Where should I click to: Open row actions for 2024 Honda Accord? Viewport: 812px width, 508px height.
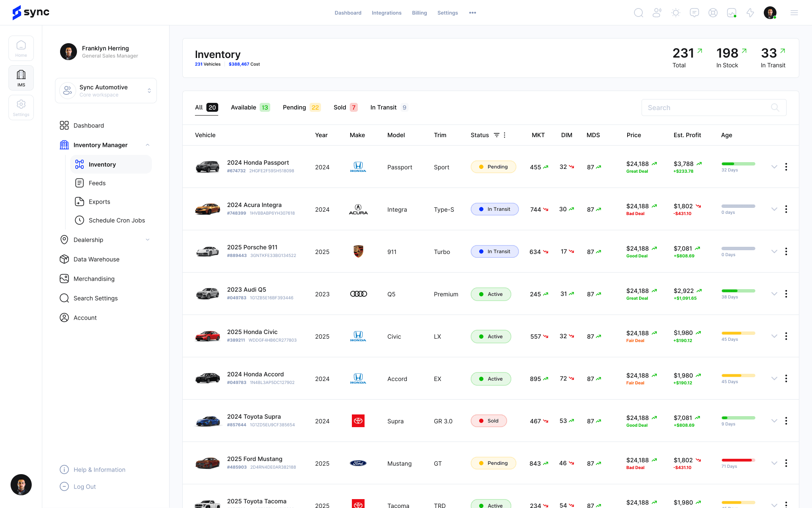(786, 378)
